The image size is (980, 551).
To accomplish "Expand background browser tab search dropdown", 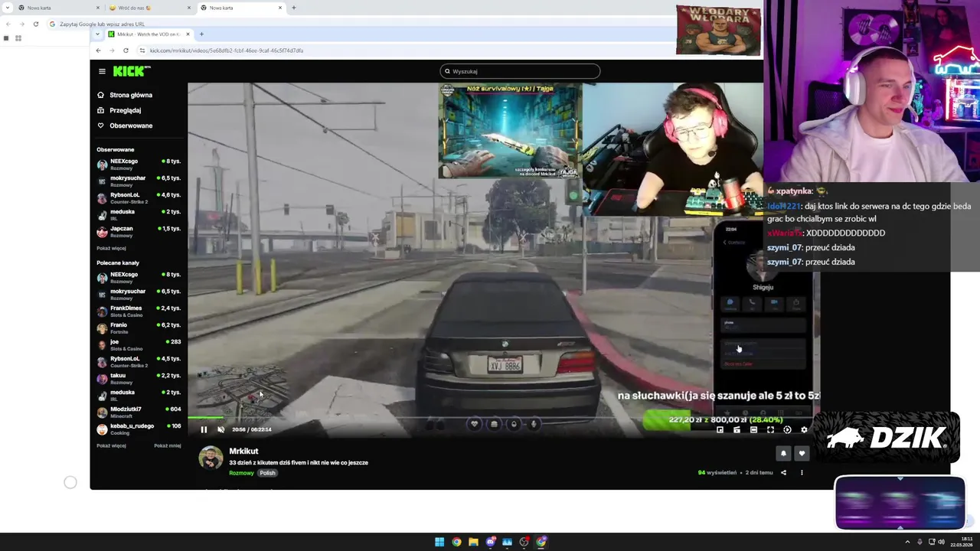I will (7, 8).
